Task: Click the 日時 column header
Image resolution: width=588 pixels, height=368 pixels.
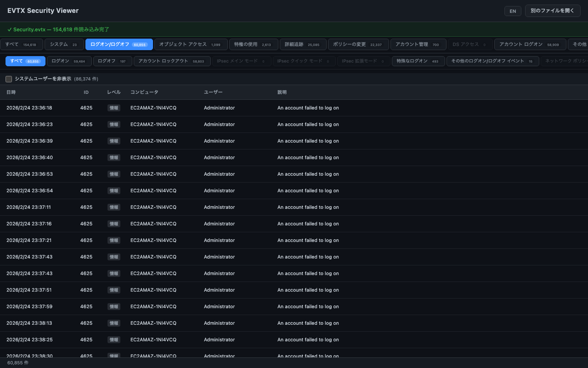Action: coord(11,92)
